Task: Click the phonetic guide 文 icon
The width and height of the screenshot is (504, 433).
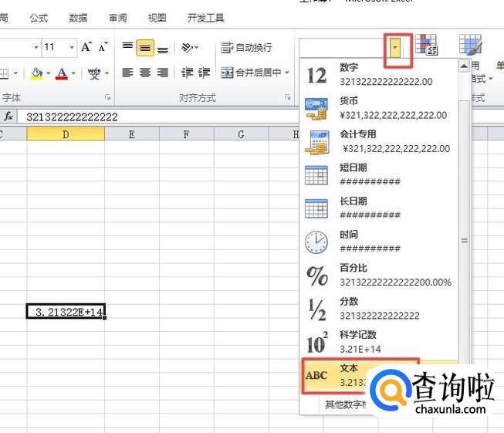Action: pos(94,73)
